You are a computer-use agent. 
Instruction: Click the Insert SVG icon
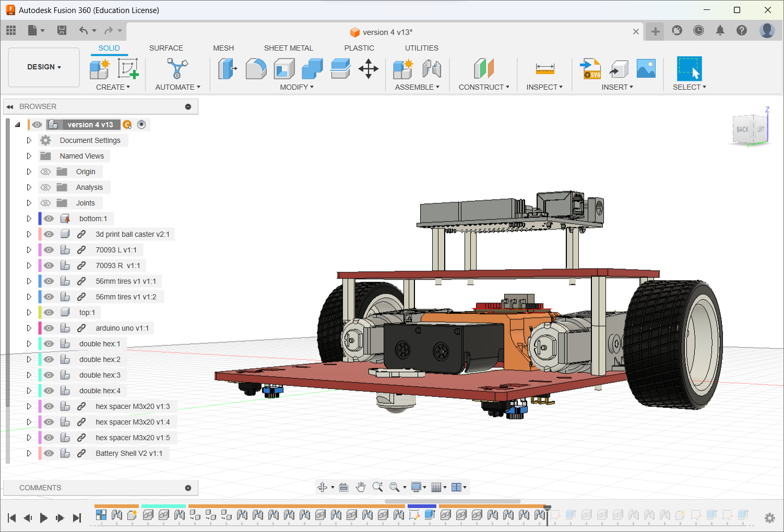pos(590,69)
